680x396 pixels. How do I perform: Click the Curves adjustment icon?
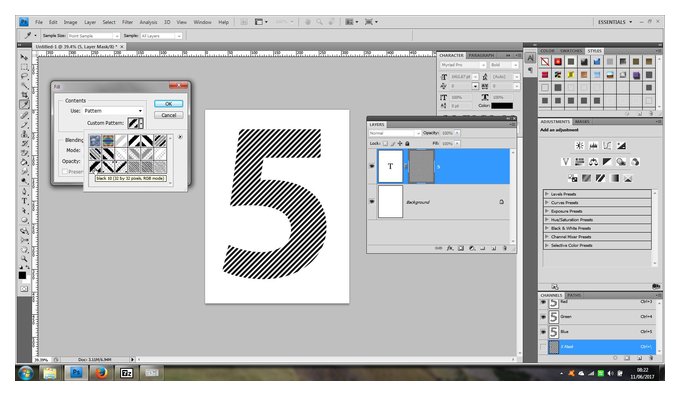click(x=607, y=146)
